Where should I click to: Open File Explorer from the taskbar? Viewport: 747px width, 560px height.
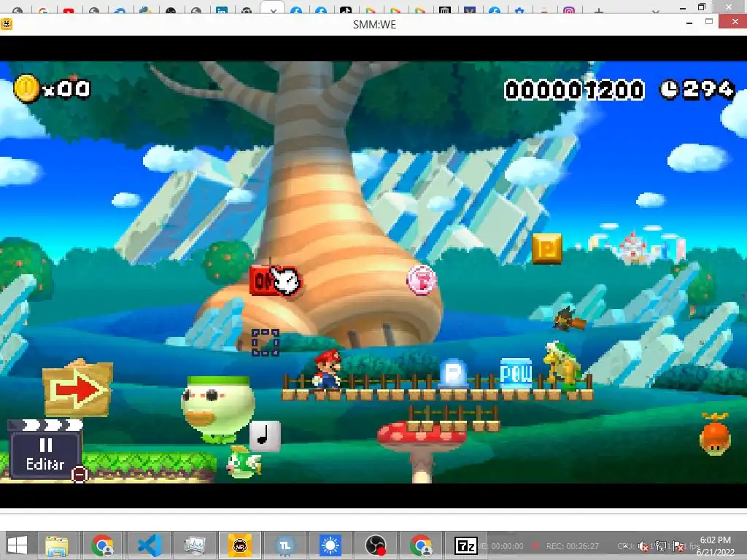[56, 545]
